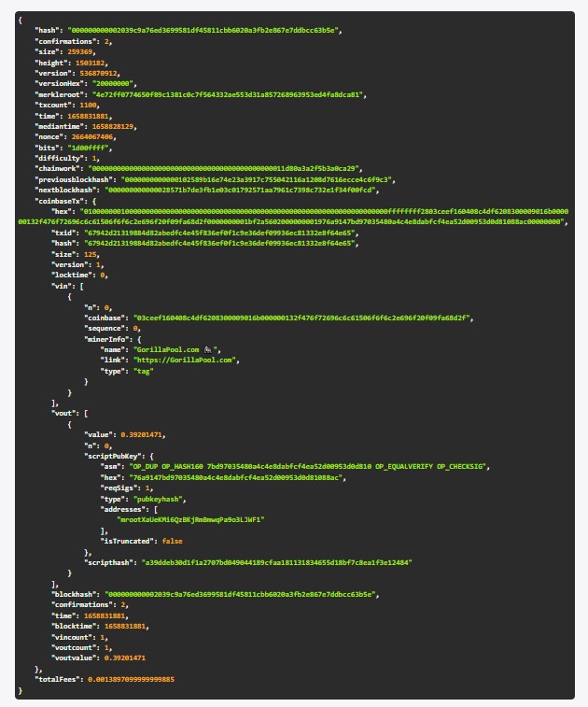Click the "mediantime" value 1658828129
Viewport: 588px width, 707px height.
click(113, 126)
